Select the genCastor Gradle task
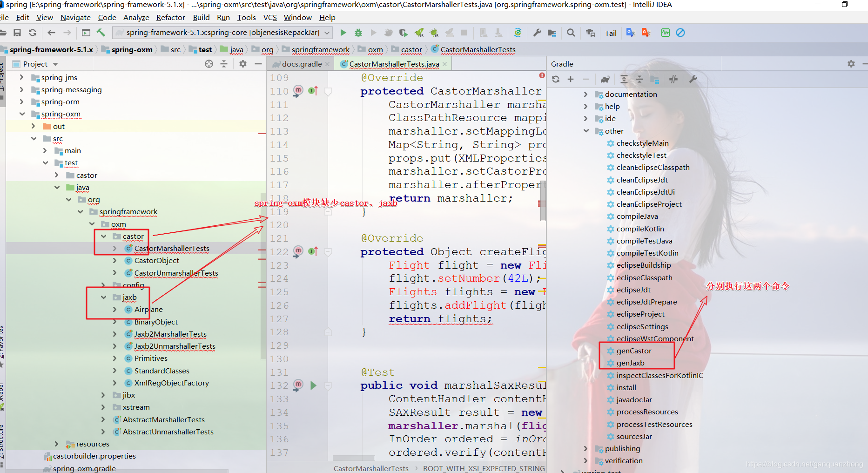Screen dimensions: 868x473 (x=634, y=351)
